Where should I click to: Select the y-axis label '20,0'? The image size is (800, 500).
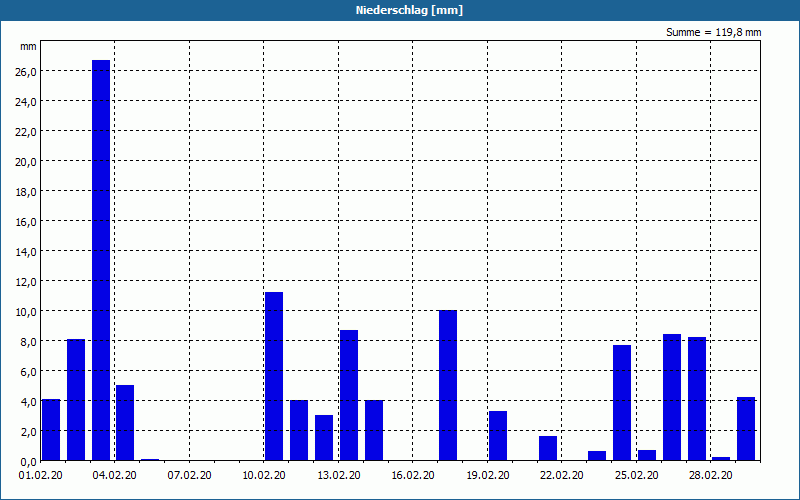coord(26,162)
